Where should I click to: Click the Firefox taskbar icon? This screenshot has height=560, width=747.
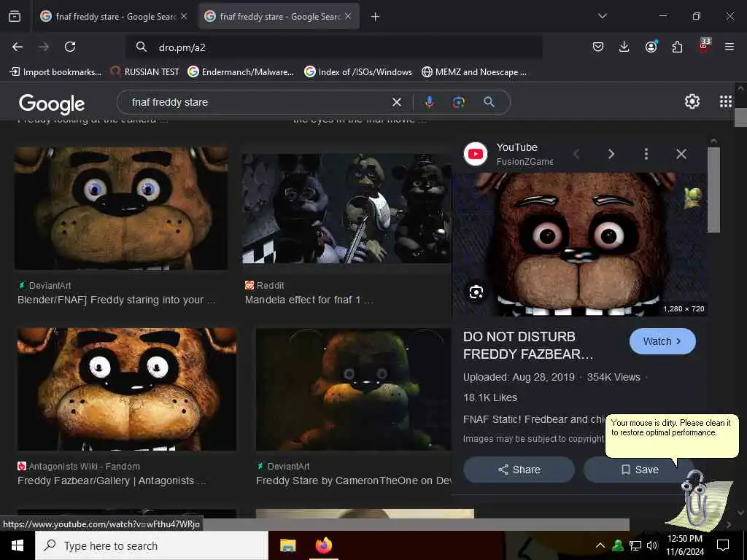[323, 545]
